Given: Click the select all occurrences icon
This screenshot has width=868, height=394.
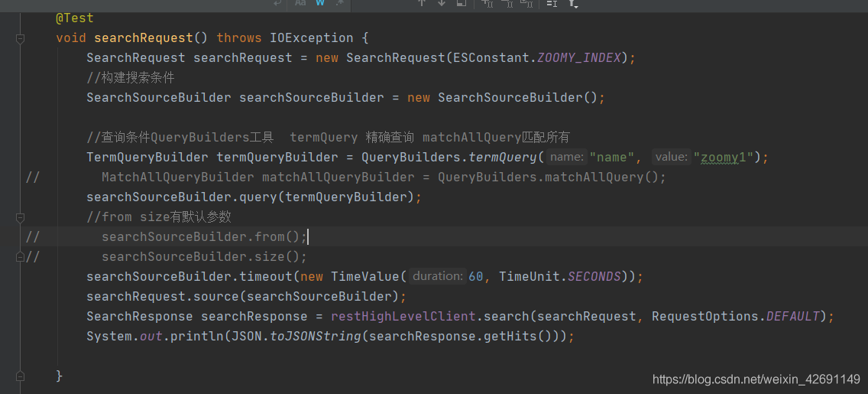Looking at the screenshot, I should (526, 3).
